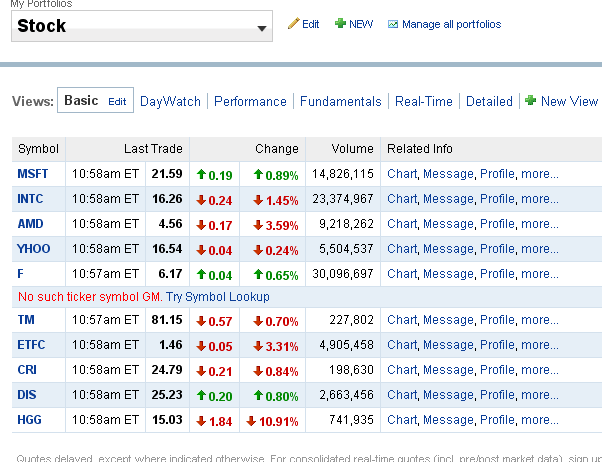Click INTC volume 23,374,967
Viewport: 602px width, 462px height.
342,199
